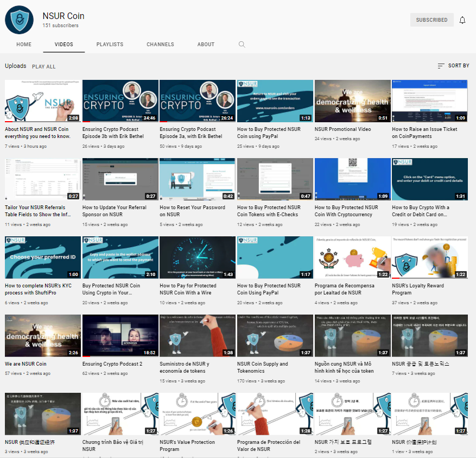Open Ensuring Crypto Podcast 2 thumbnail
Viewport: 476px width, 458px height.
click(120, 336)
